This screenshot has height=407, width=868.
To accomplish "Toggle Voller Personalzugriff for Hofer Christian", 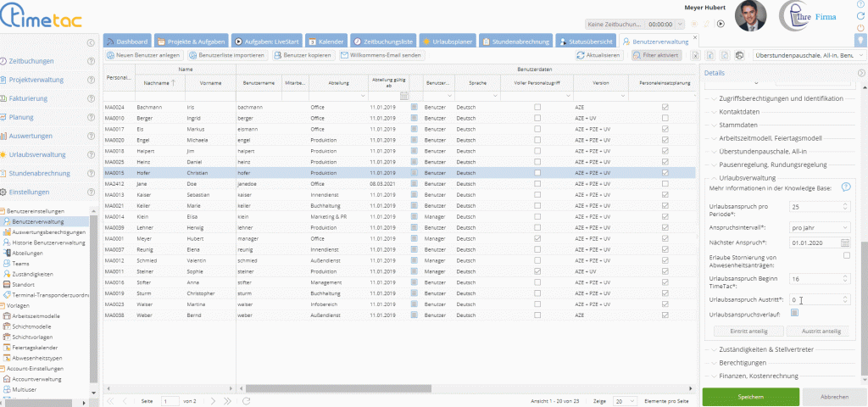I will [x=537, y=172].
